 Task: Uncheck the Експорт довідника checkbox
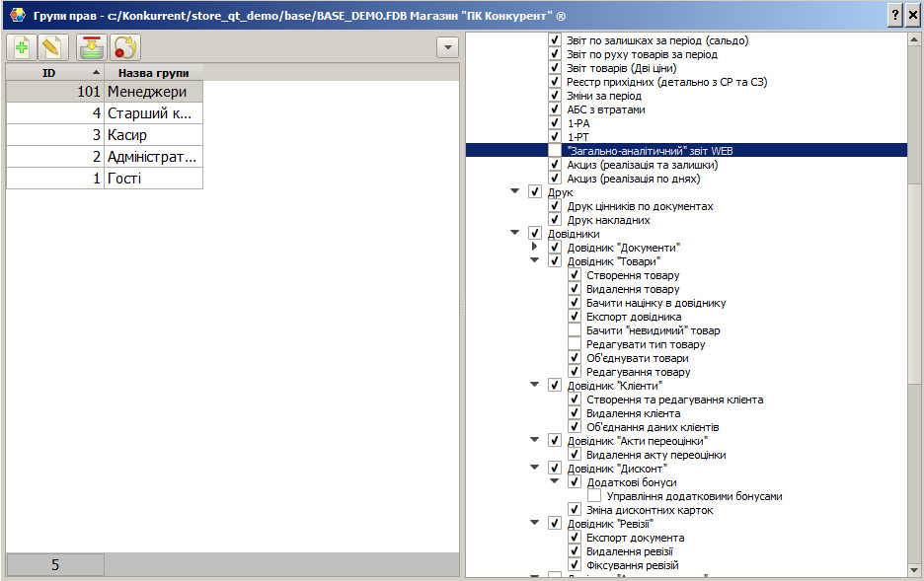click(575, 317)
